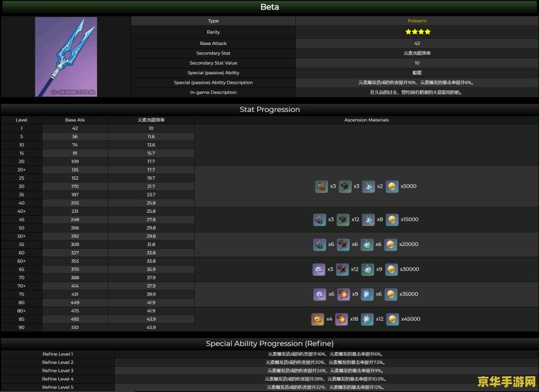Click the material icon beside x8
The height and width of the screenshot is (392, 539).
(368, 220)
